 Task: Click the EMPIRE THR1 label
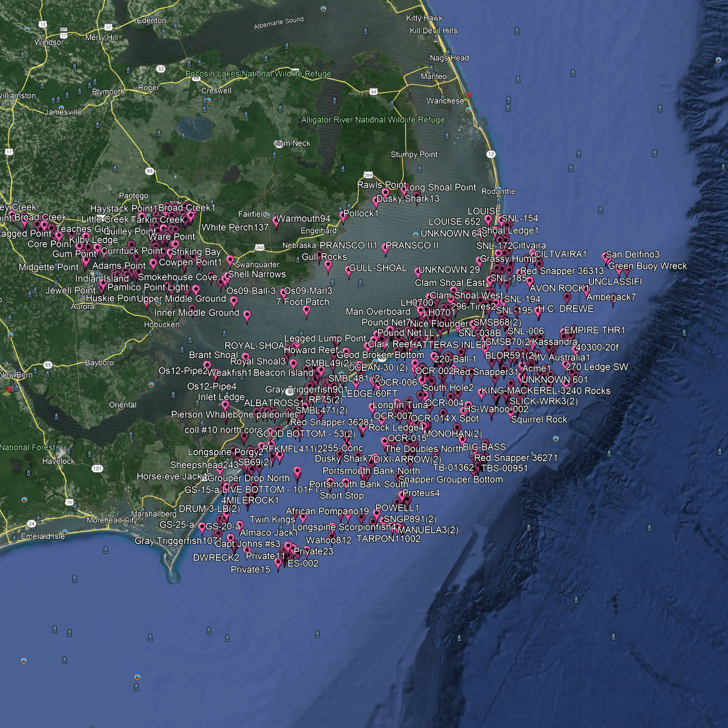pyautogui.click(x=595, y=331)
